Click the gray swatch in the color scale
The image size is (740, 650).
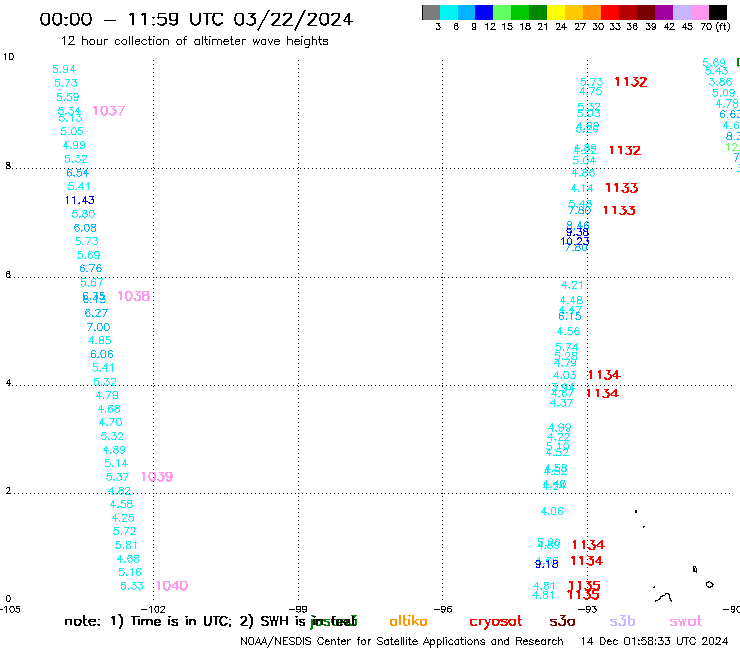click(431, 12)
